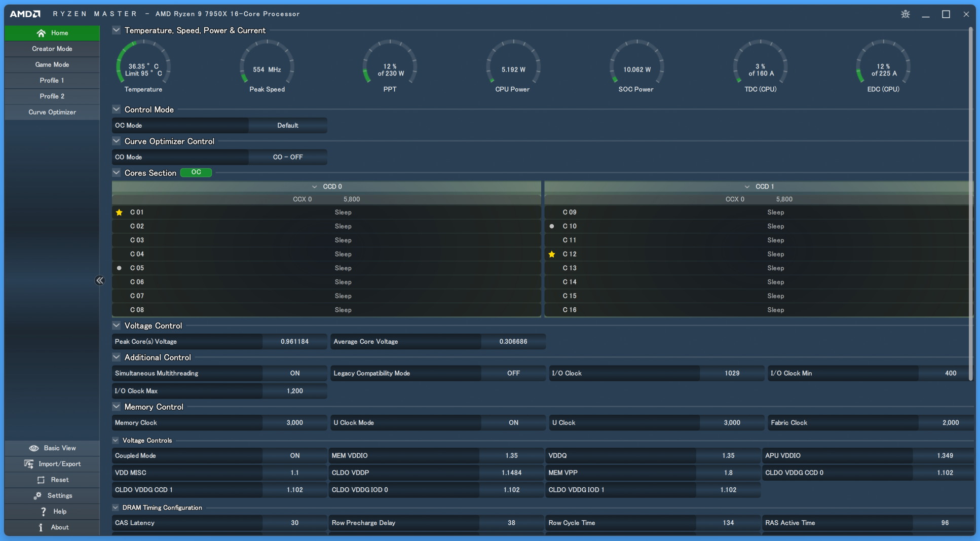Open the bug report icon
The image size is (980, 541).
click(906, 14)
